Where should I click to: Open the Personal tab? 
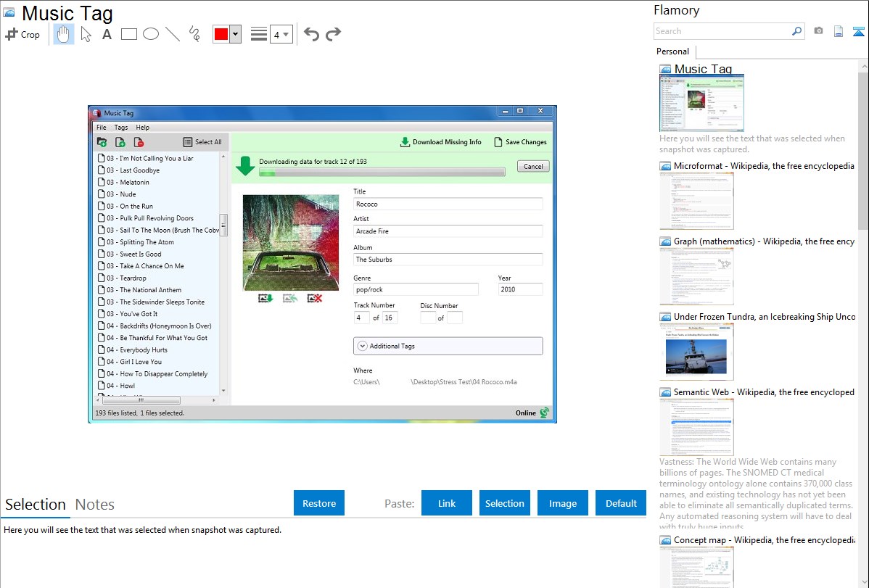click(x=673, y=51)
